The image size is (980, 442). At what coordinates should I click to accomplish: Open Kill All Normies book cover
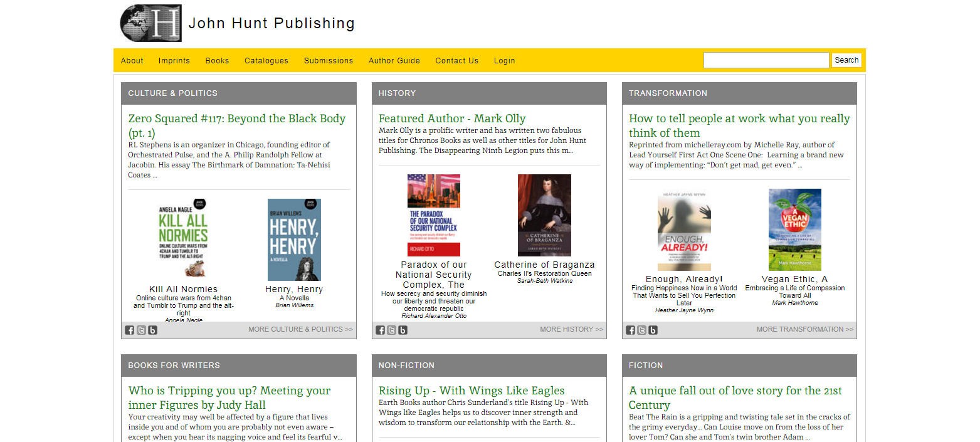coord(182,238)
